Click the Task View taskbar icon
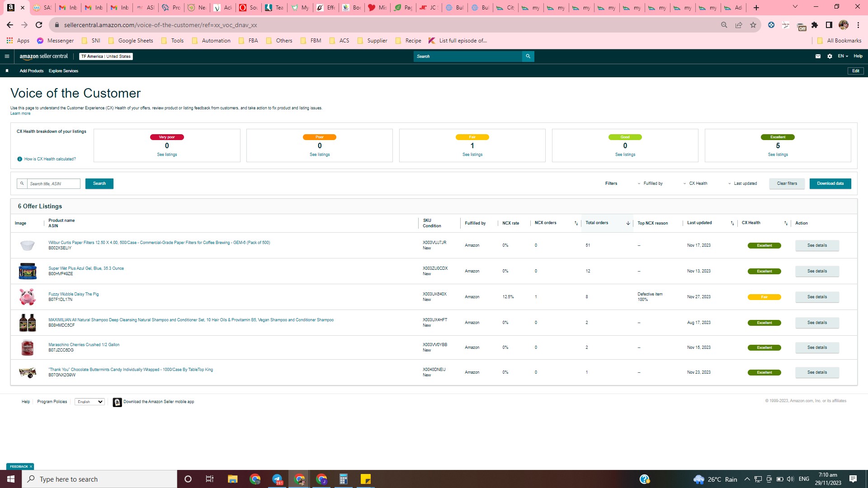868x488 pixels. click(x=210, y=479)
